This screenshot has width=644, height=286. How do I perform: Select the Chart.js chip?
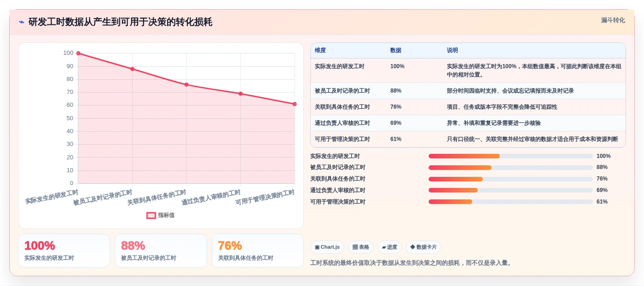(327, 247)
